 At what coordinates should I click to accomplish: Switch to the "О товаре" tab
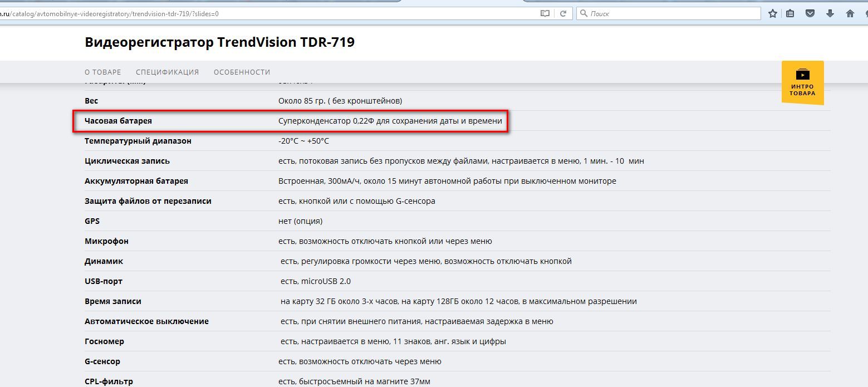click(102, 72)
